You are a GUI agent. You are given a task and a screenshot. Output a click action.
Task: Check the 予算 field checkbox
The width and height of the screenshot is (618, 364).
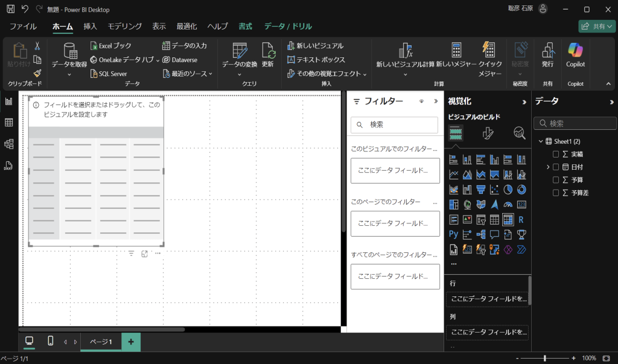556,180
